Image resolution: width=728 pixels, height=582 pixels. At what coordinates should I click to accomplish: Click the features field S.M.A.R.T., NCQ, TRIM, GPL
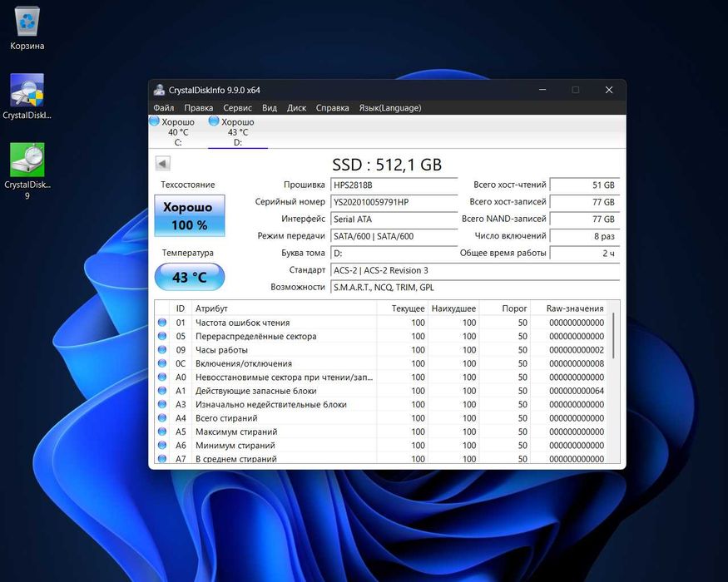(x=475, y=288)
